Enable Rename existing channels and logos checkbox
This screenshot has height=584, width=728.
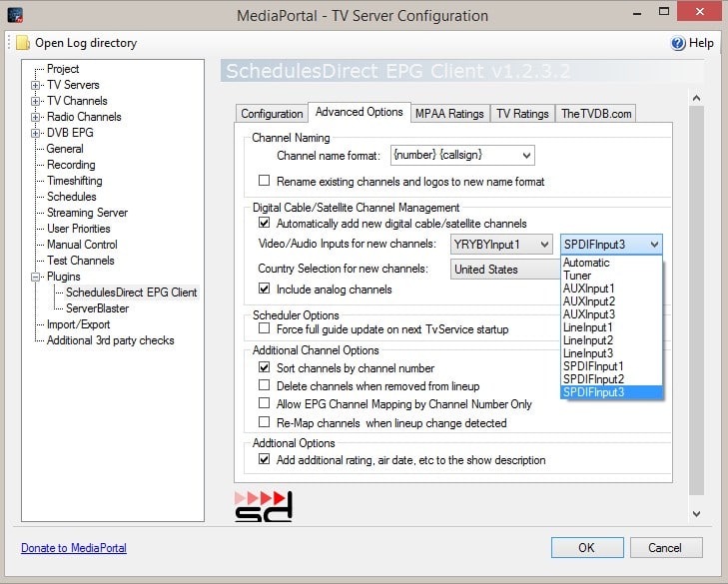coord(265,182)
